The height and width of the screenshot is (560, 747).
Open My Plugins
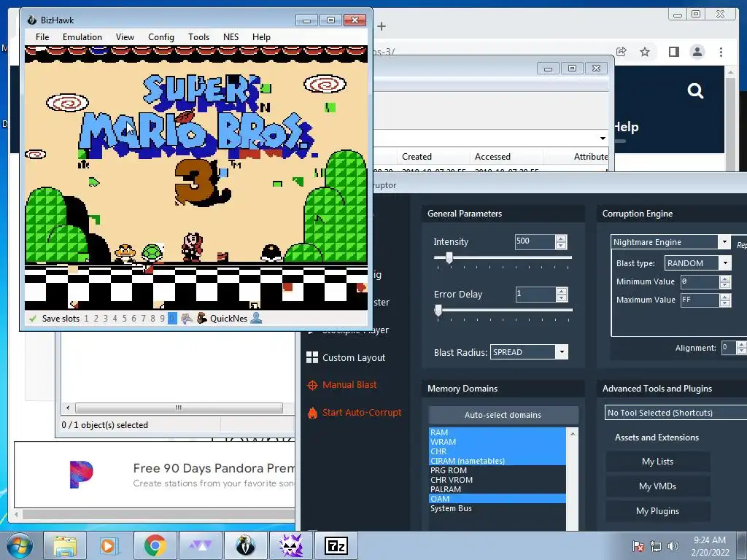[x=657, y=511]
